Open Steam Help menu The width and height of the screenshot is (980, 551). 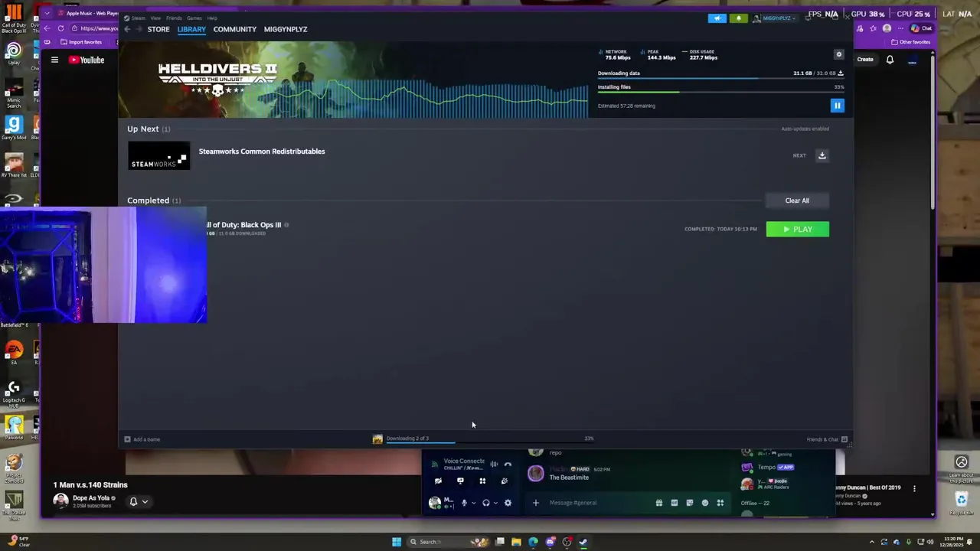pos(212,18)
